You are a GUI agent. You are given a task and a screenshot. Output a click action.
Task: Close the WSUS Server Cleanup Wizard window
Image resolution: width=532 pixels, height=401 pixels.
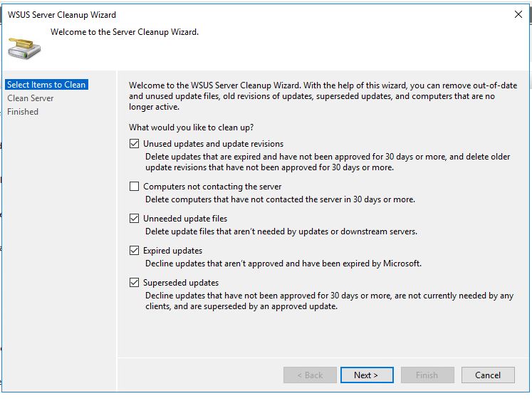coord(518,14)
